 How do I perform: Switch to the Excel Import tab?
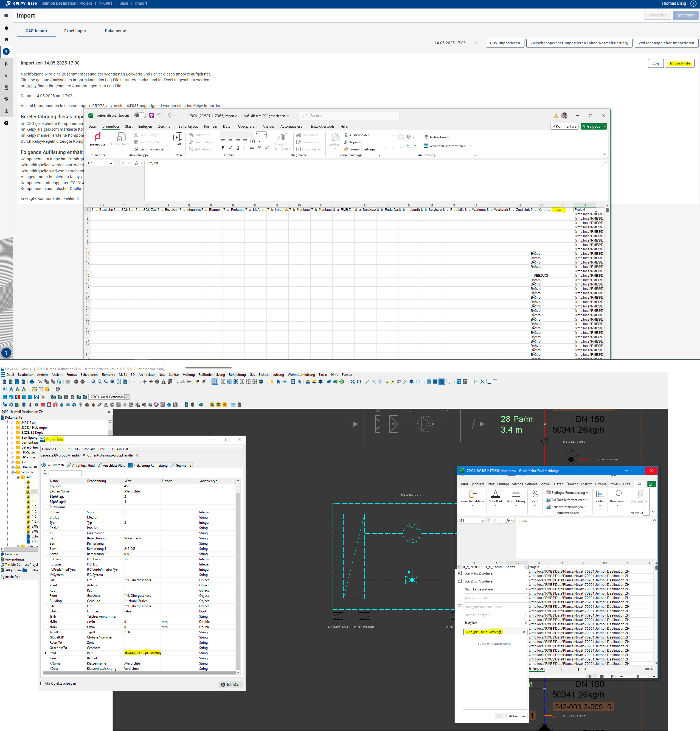click(x=76, y=31)
